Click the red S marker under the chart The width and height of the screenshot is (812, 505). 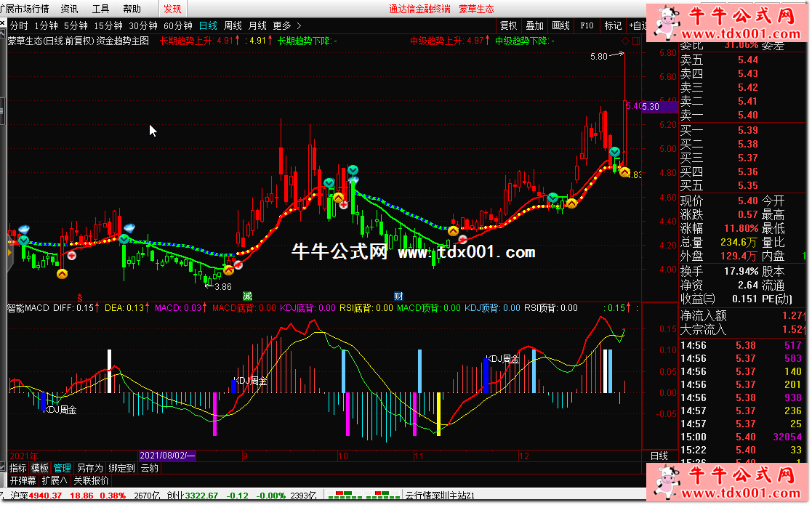tap(80, 297)
